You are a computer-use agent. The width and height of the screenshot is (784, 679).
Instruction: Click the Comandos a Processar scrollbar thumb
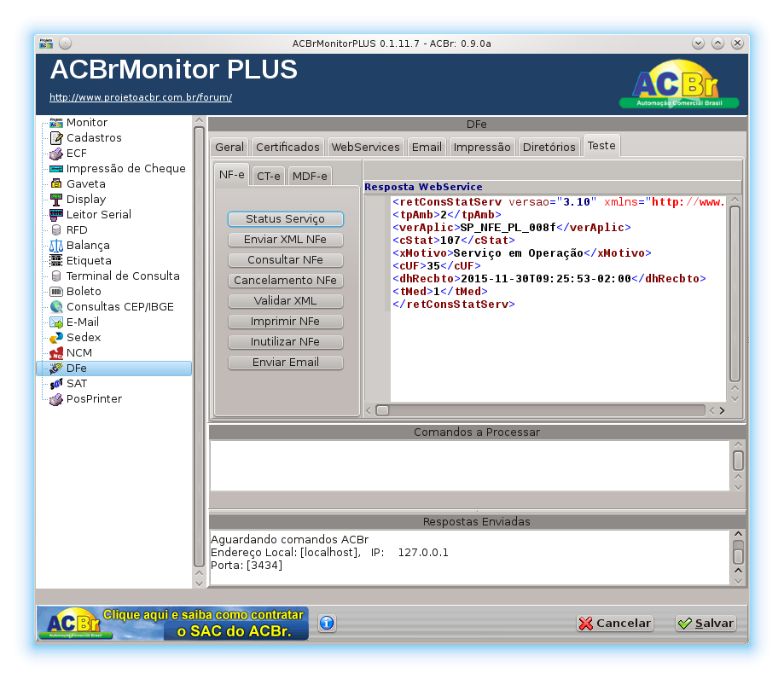738,461
